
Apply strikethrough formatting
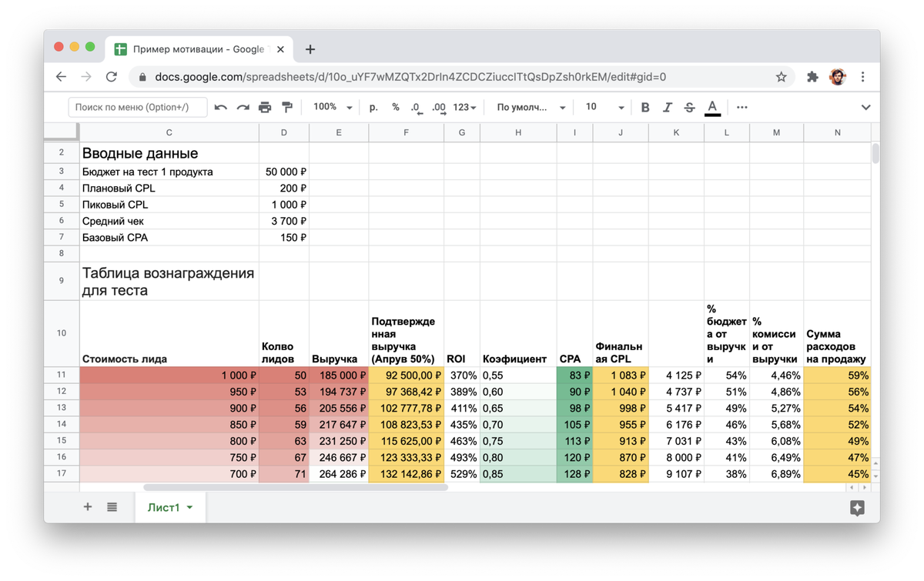[x=689, y=107]
